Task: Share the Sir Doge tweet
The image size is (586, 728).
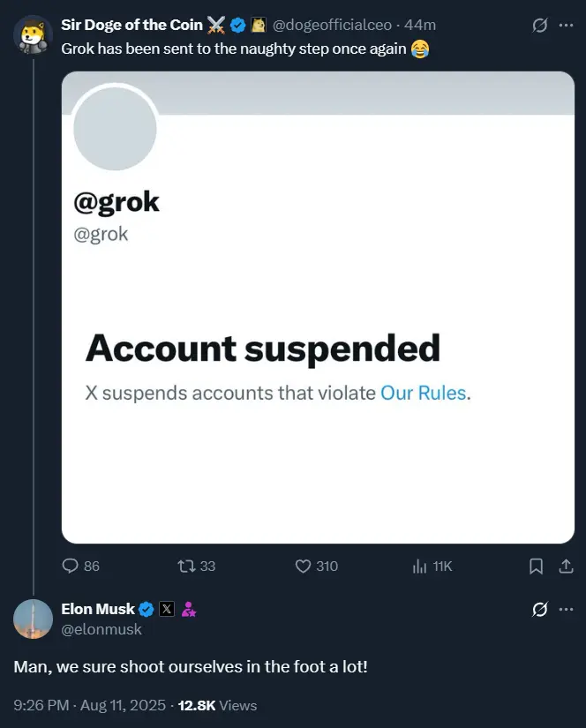Action: (x=566, y=566)
